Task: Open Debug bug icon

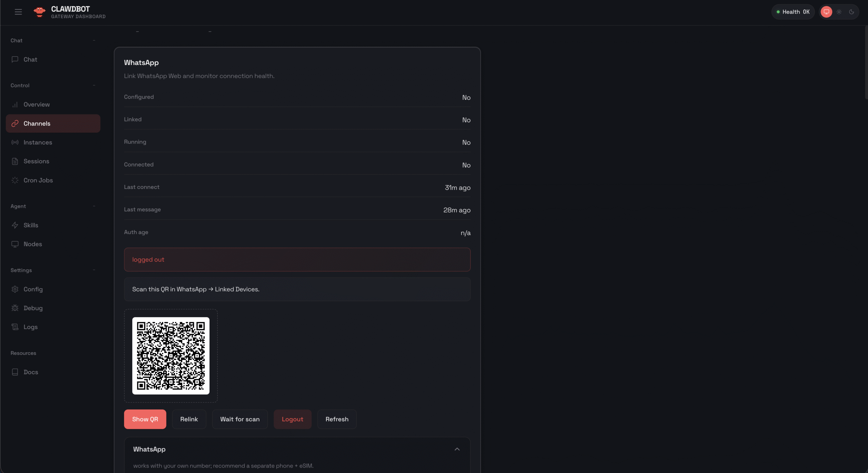Action: [15, 308]
